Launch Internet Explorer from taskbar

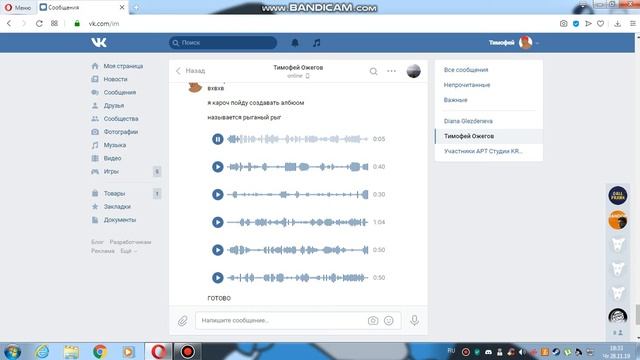pyautogui.click(x=42, y=351)
